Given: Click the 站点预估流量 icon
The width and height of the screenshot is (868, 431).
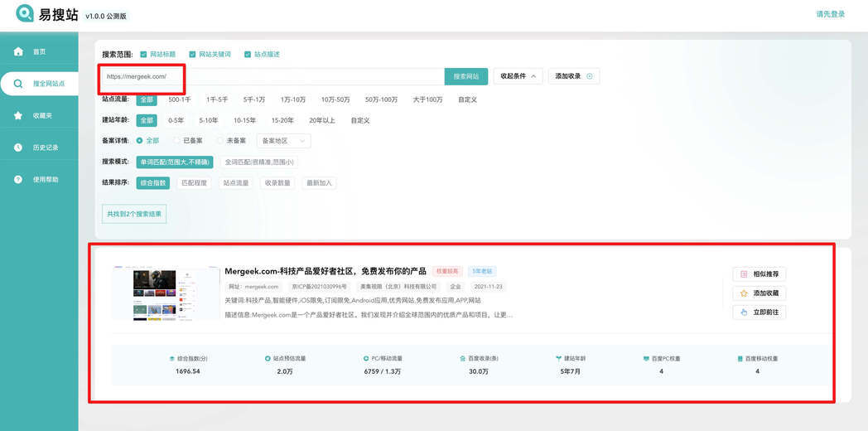Looking at the screenshot, I should pyautogui.click(x=268, y=359).
